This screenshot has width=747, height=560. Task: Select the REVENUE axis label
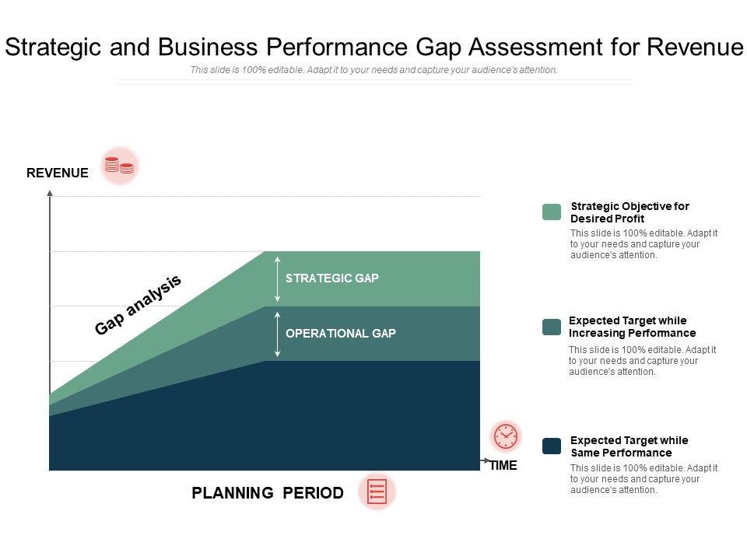58,173
